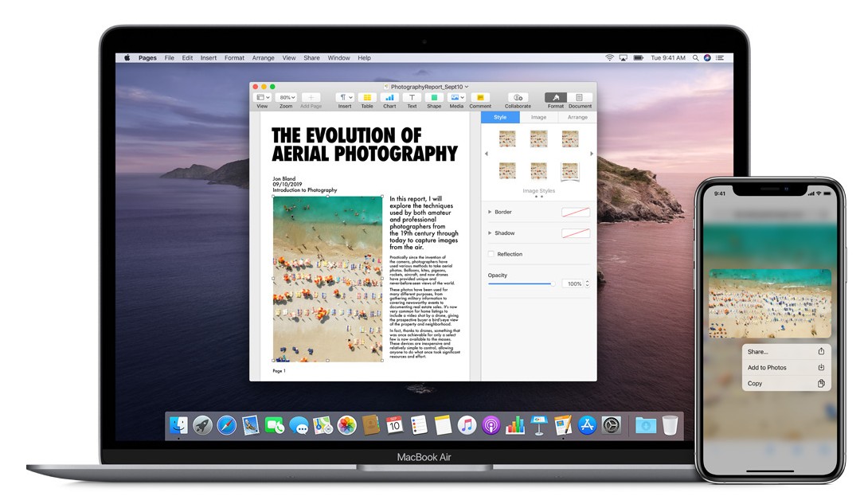Image resolution: width=864 pixels, height=504 pixels.
Task: Select the curled-shadow image style thumbnail
Action: tap(569, 171)
